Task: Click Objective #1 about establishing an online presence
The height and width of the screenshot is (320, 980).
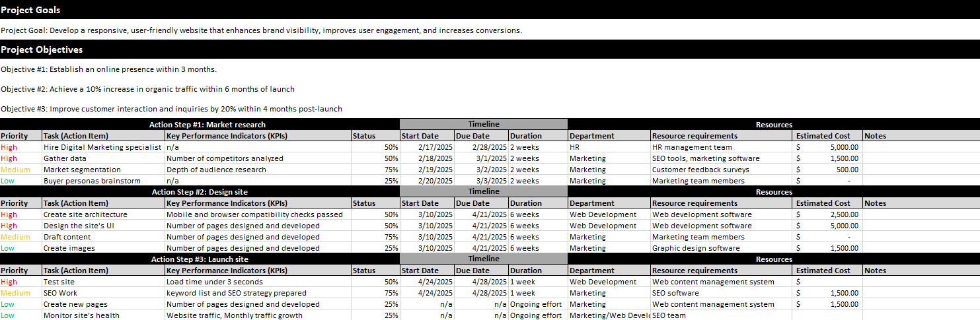Action: 108,69
